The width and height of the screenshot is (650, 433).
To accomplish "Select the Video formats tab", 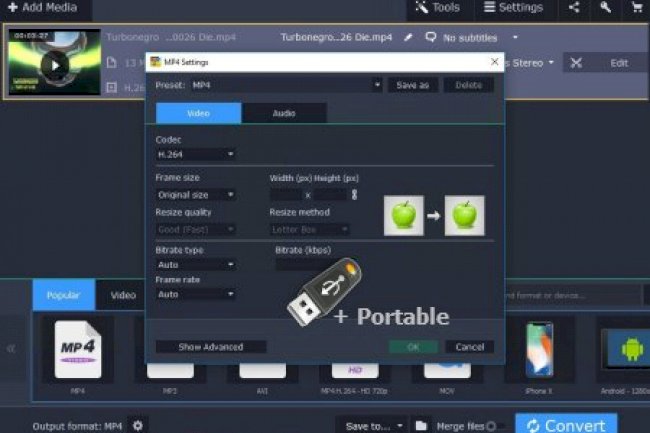I will click(123, 295).
